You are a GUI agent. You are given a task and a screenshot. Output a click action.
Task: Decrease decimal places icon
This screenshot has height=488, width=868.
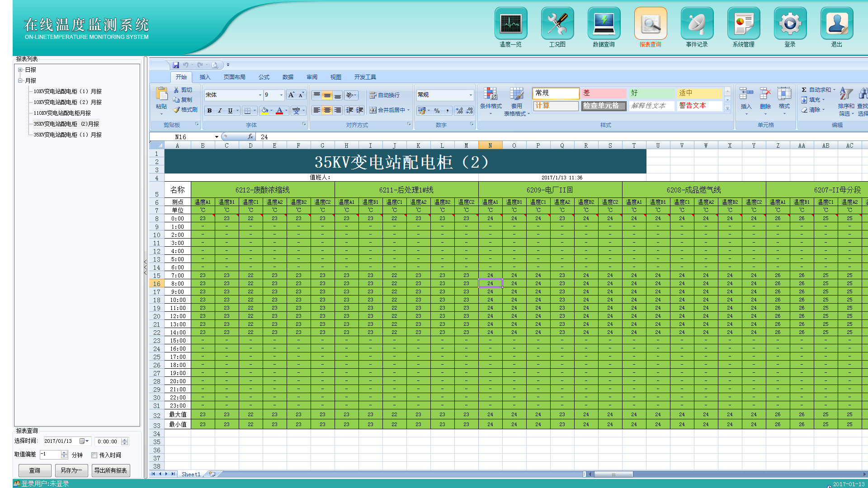coord(469,110)
